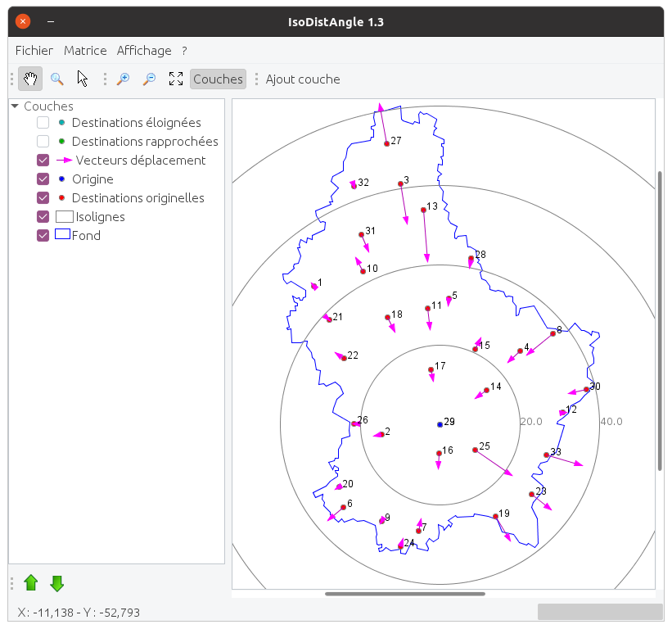This screenshot has width=672, height=629.
Task: Collapse the Couches tree node
Action: coord(15,106)
